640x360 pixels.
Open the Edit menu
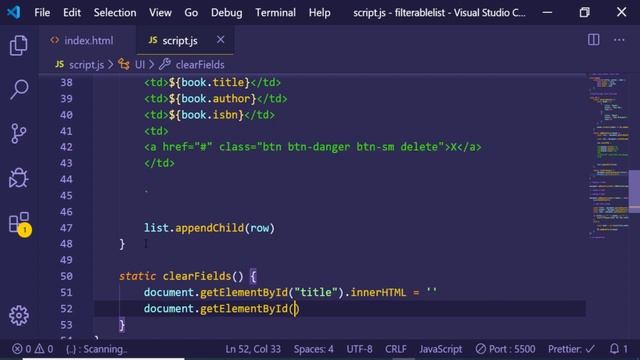click(72, 13)
